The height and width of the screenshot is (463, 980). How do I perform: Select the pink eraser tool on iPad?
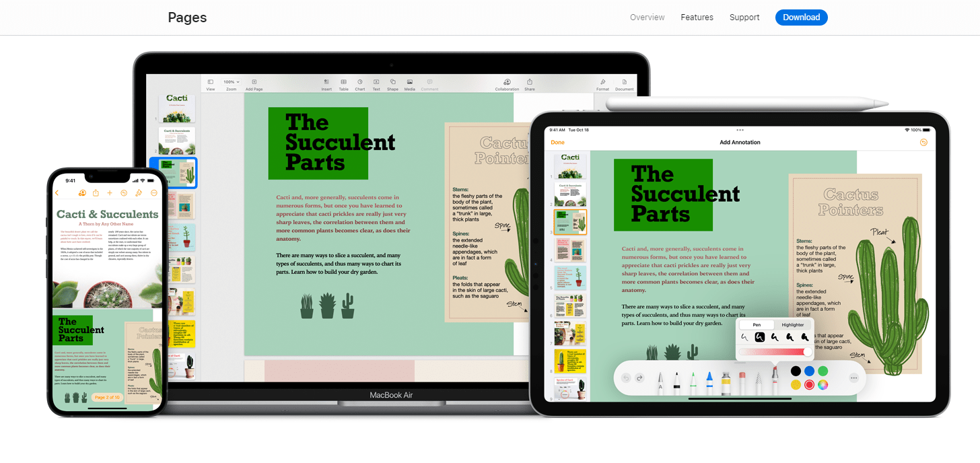point(742,382)
